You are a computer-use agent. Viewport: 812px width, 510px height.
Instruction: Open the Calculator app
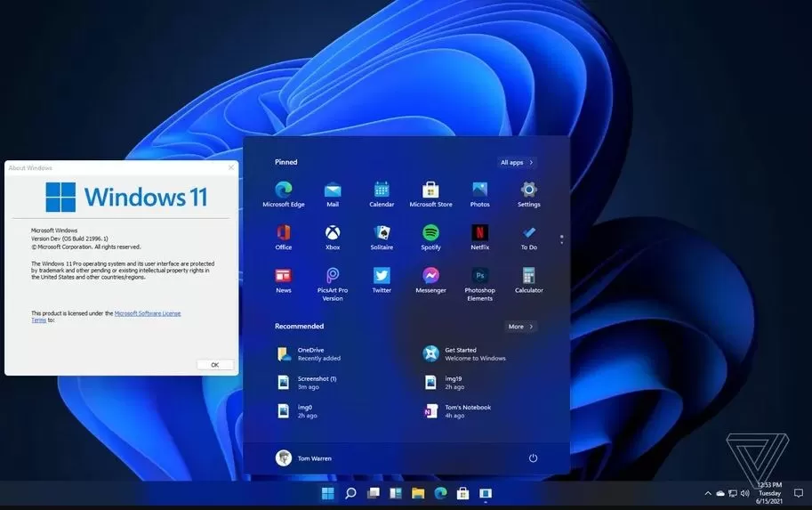click(x=528, y=276)
